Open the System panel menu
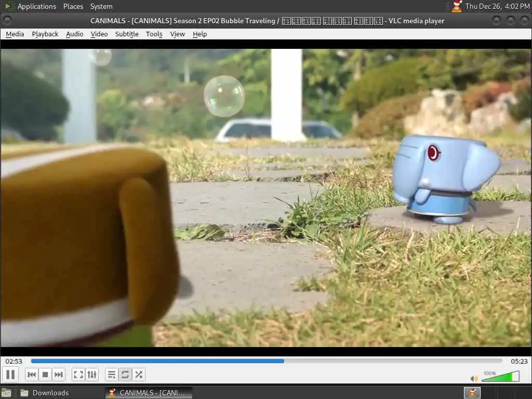 [x=101, y=6]
